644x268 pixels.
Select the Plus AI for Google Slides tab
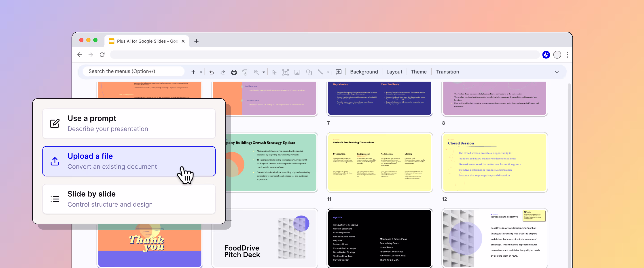click(x=146, y=41)
